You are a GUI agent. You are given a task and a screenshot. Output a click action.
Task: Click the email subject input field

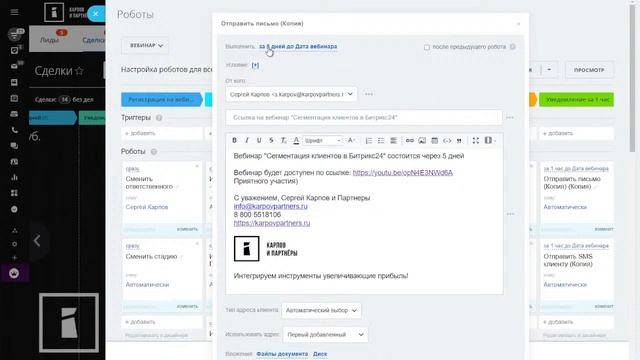(364, 118)
